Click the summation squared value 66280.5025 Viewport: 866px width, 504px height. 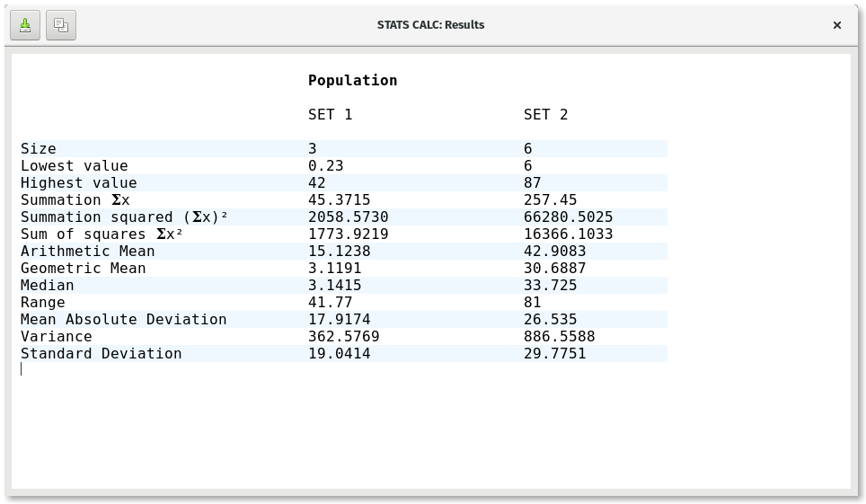tap(569, 217)
